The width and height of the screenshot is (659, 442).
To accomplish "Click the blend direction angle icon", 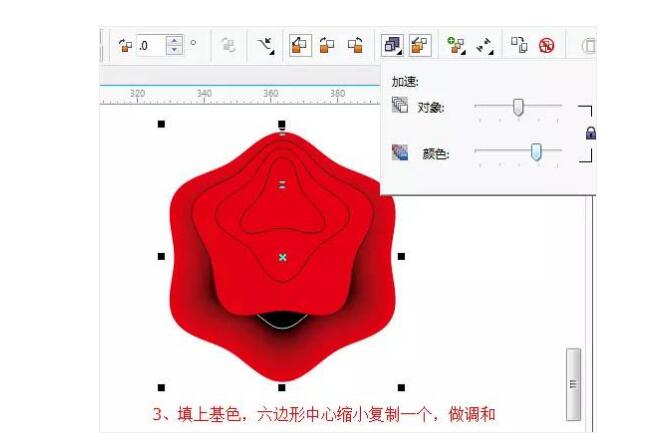I will (x=125, y=45).
